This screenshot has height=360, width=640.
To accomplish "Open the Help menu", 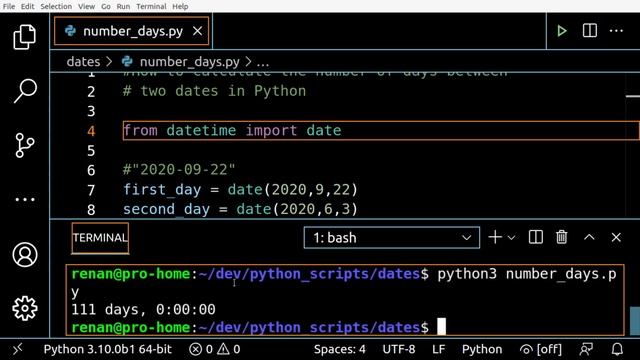I will (180, 7).
